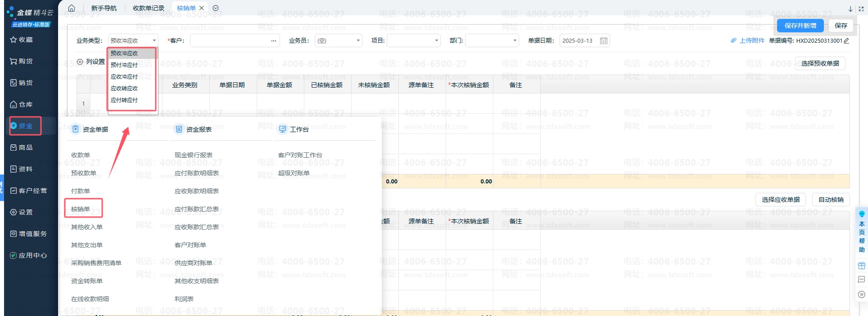Choose 应付转应付 option in list
Image resolution: width=868 pixels, height=316 pixels.
pos(124,100)
